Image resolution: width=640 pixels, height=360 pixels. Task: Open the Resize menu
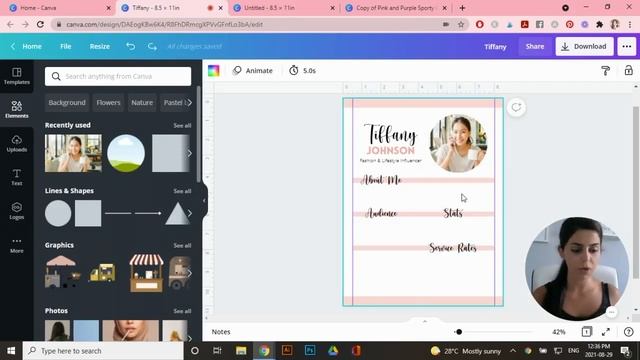click(100, 47)
